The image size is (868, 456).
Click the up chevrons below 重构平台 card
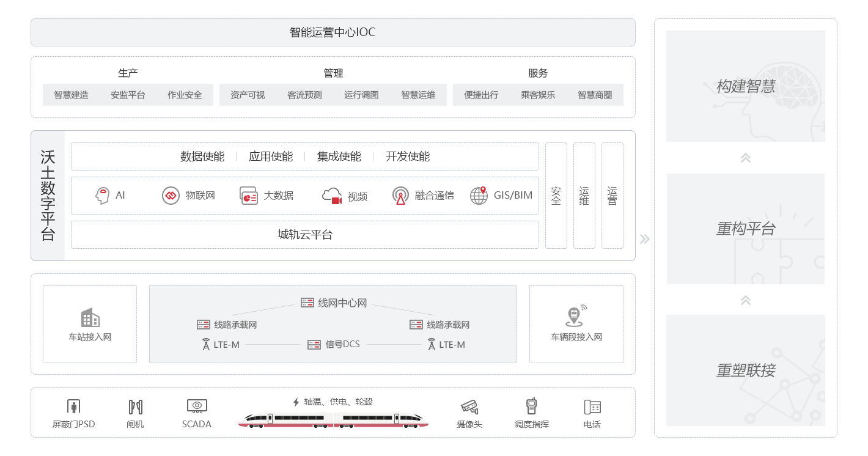click(x=745, y=300)
